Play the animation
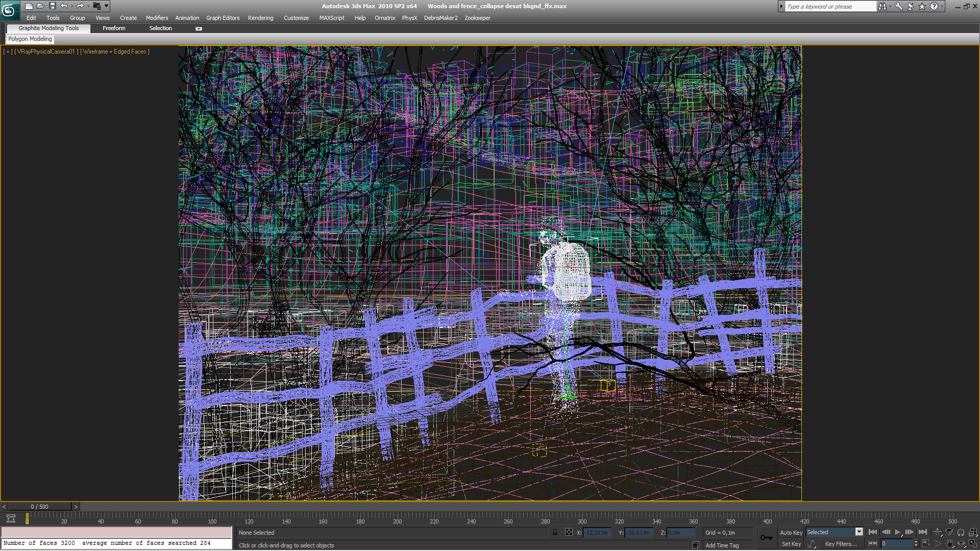980x551 pixels. coord(898,532)
